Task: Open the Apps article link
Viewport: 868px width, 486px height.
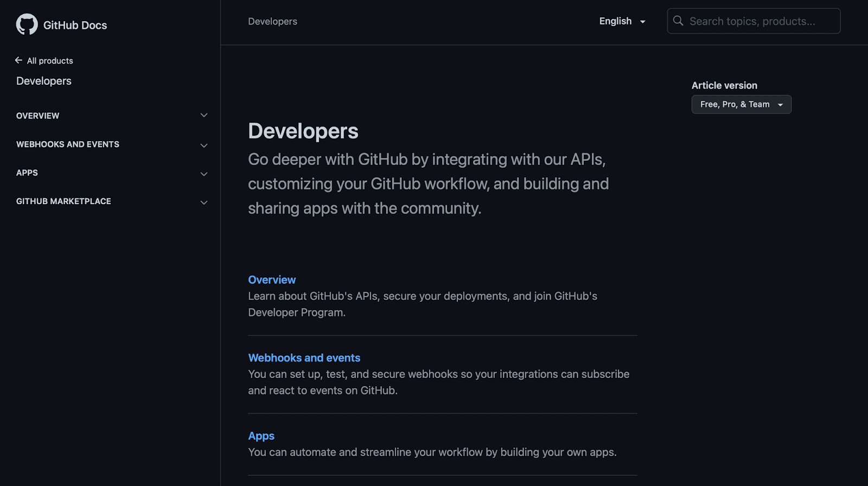Action: [261, 436]
